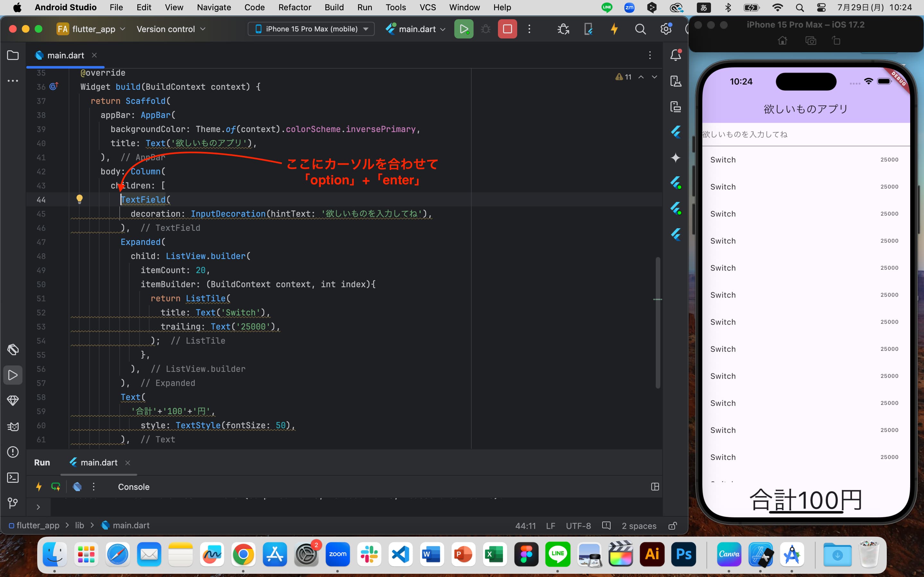Toggle the Console tab visibility

(x=133, y=487)
